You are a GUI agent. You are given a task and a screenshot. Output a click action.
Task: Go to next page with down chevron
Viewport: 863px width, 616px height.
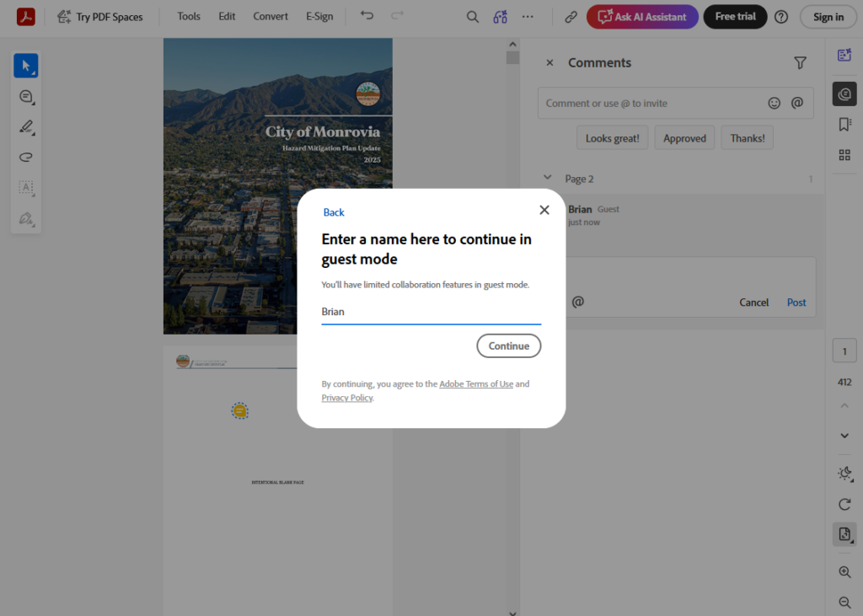coord(844,436)
